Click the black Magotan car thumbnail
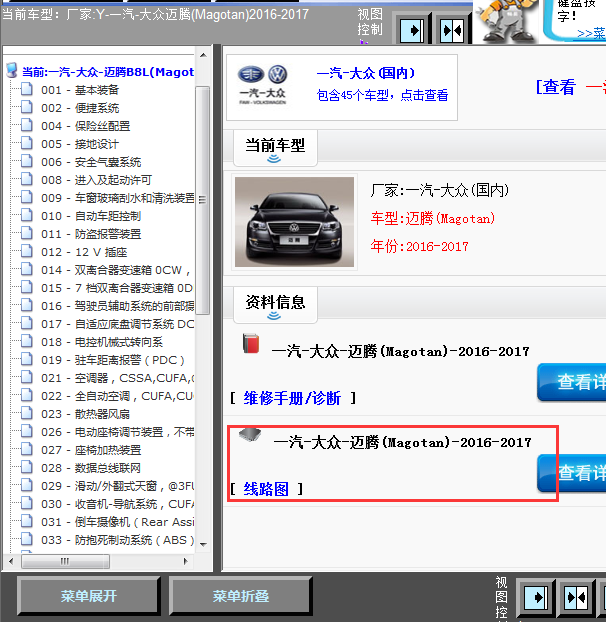Viewport: 606px width, 622px height. (294, 222)
